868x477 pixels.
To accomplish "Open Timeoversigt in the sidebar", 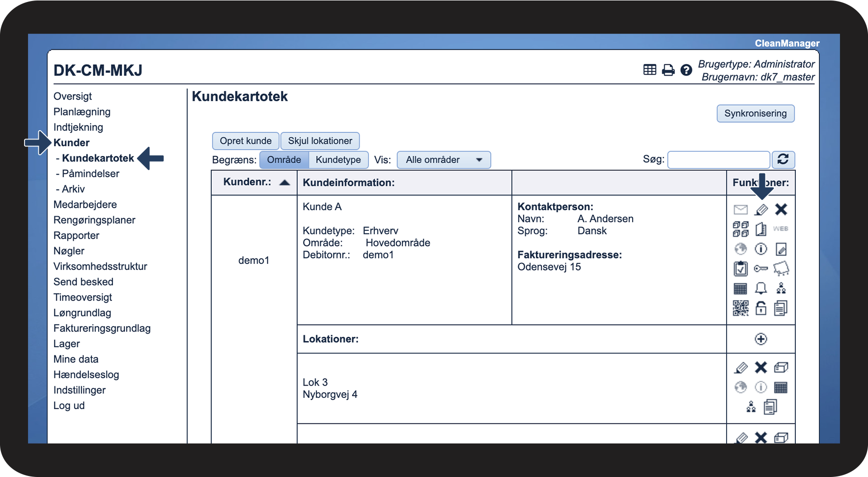I will tap(83, 298).
